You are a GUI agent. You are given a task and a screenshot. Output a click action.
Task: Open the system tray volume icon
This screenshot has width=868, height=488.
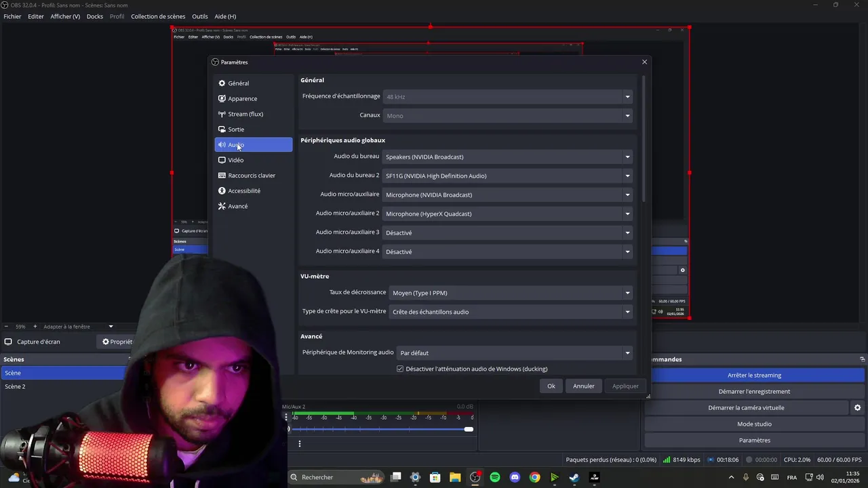tap(821, 477)
